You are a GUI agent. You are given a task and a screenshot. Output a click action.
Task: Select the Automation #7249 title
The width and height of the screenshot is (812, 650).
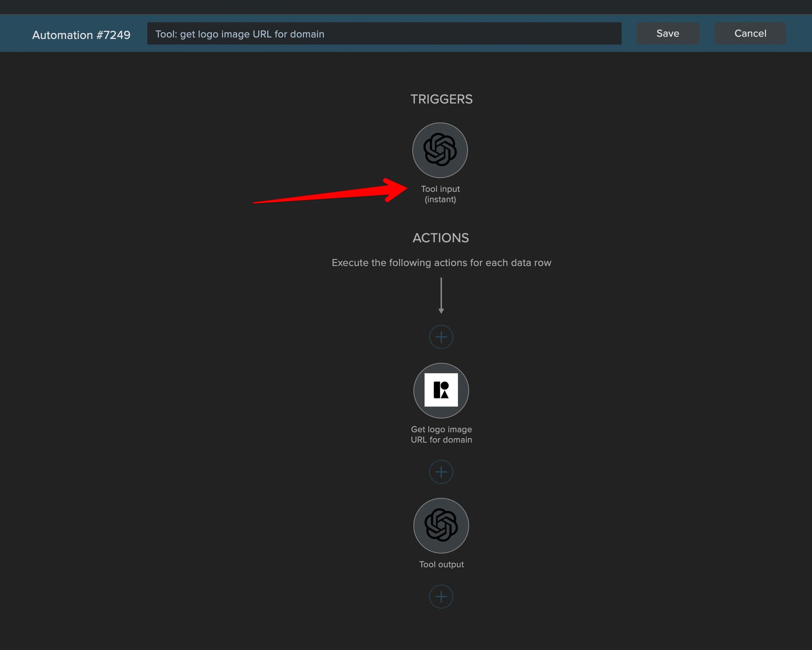tap(81, 35)
